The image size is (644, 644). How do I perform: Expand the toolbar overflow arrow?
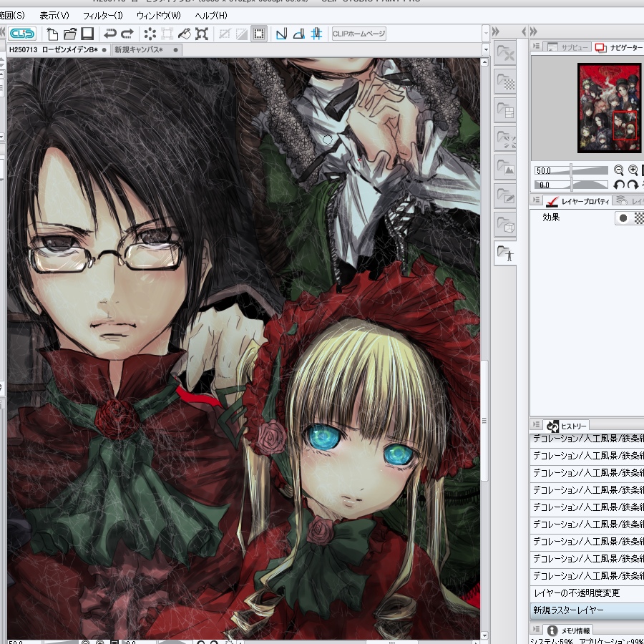click(486, 32)
